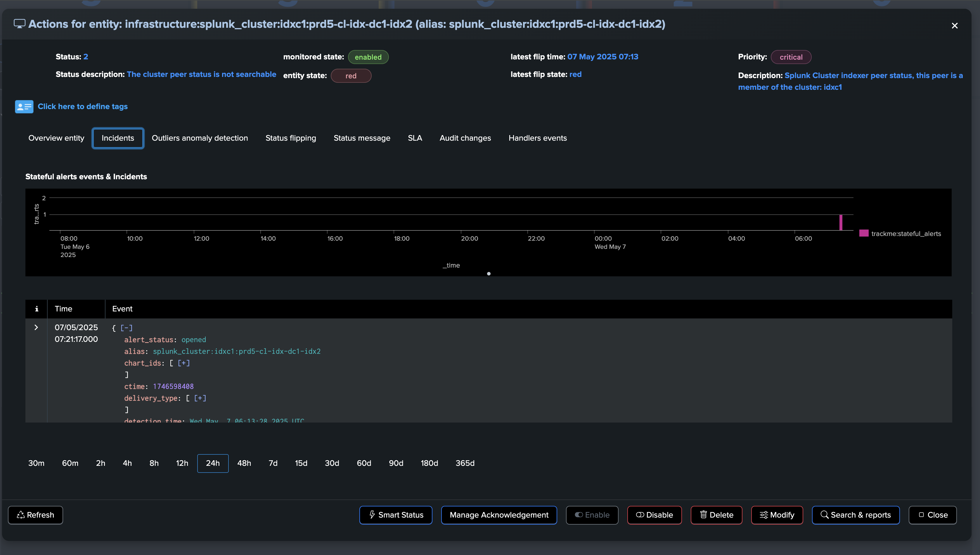Select the 8h time range

pos(154,463)
